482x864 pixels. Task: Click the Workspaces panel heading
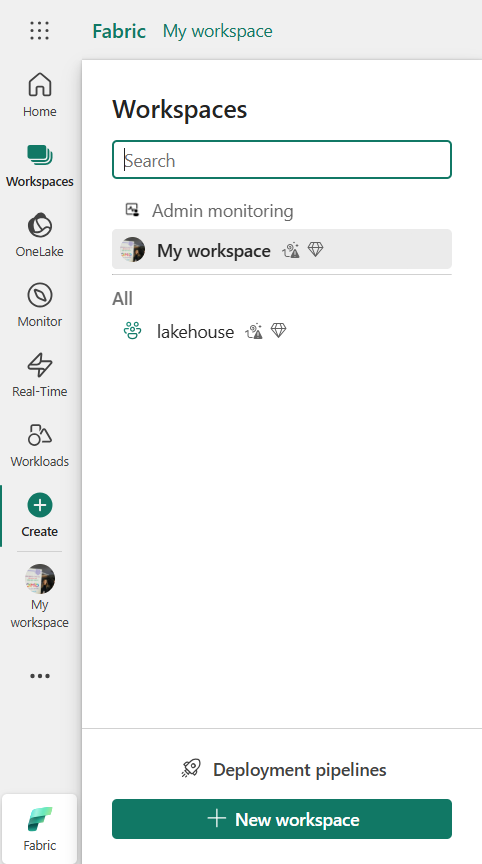pos(180,109)
